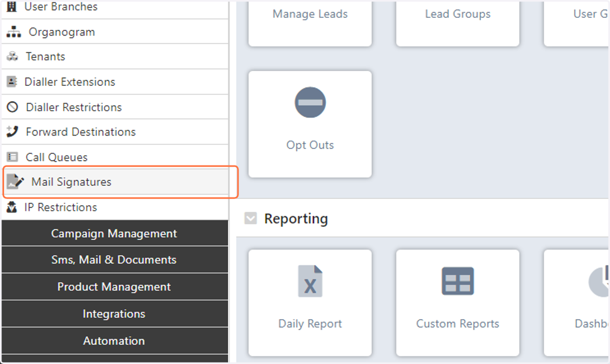Click the Reporting section heading
Screen dimensions: 610x364
pos(296,219)
